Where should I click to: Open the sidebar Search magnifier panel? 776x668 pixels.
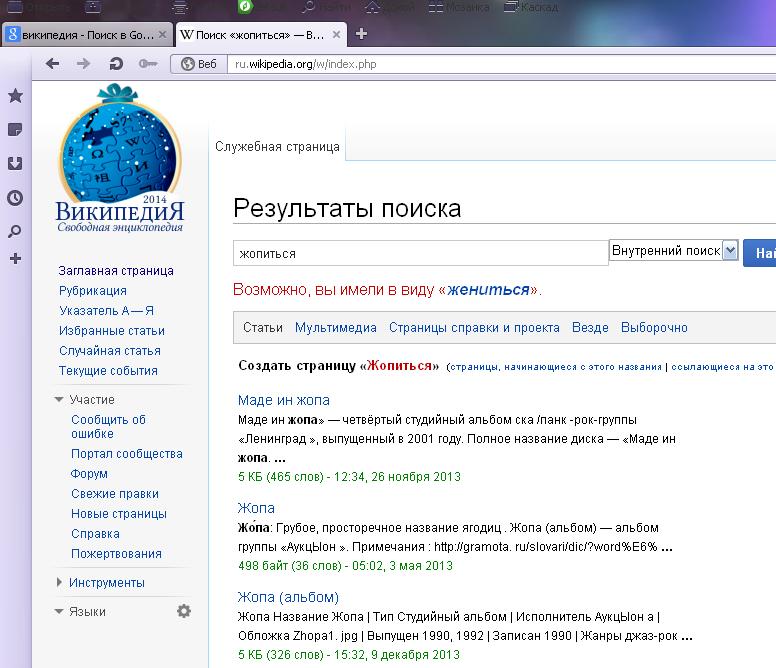(x=15, y=232)
